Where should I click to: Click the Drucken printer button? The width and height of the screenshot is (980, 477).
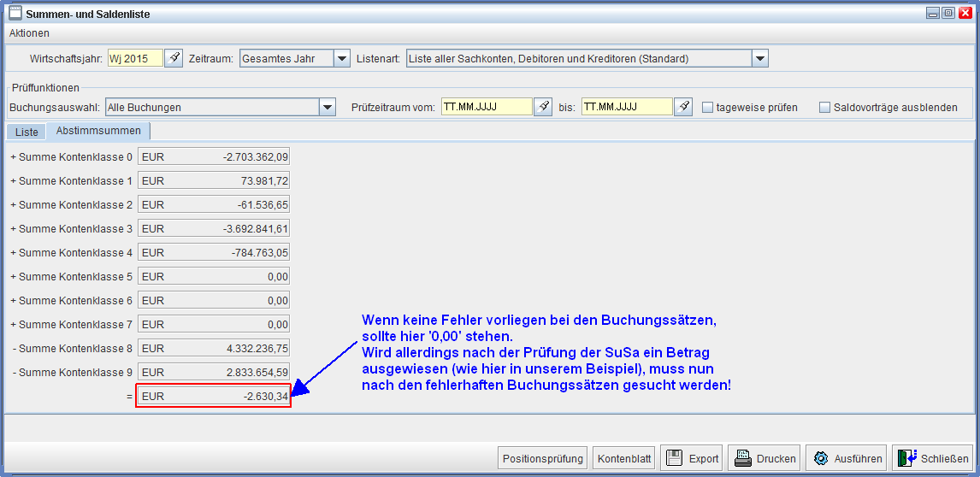pyautogui.click(x=765, y=458)
